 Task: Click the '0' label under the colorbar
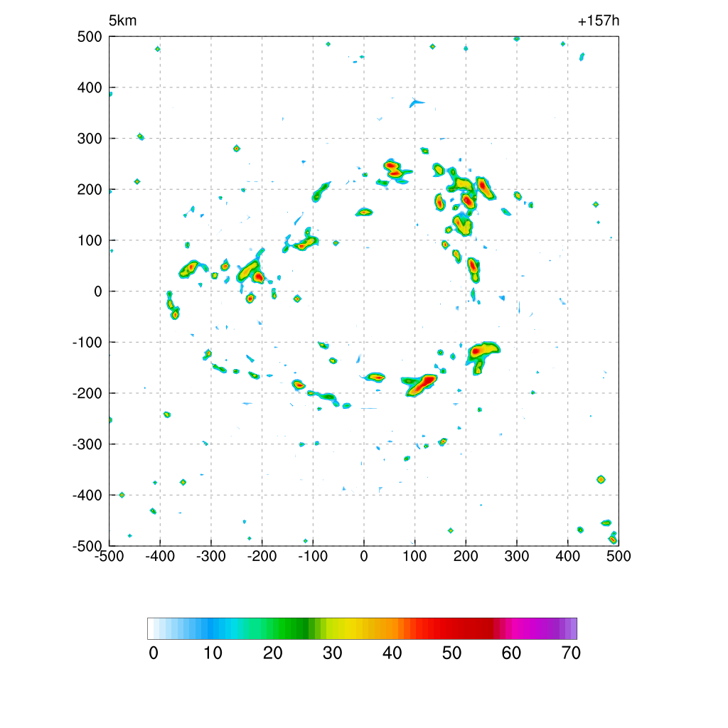(154, 653)
